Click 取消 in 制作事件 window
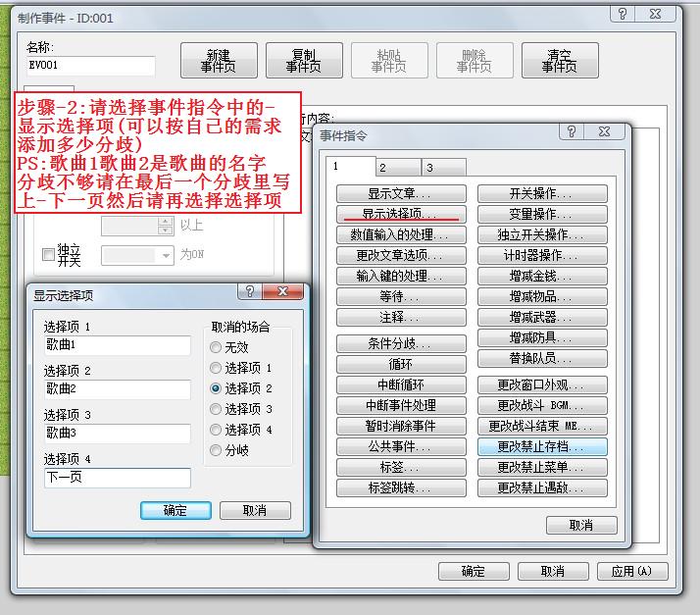The image size is (700, 615). (x=553, y=571)
